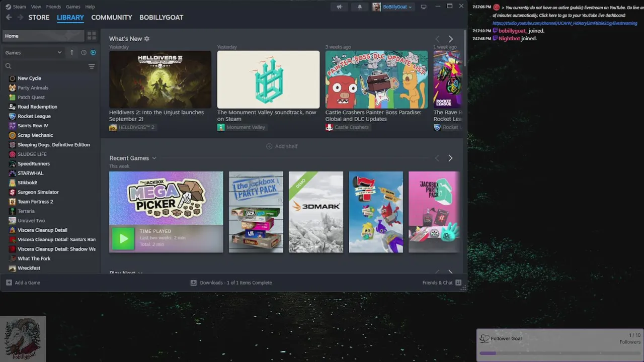Select Viscera Cleanup Detail in list

point(42,230)
